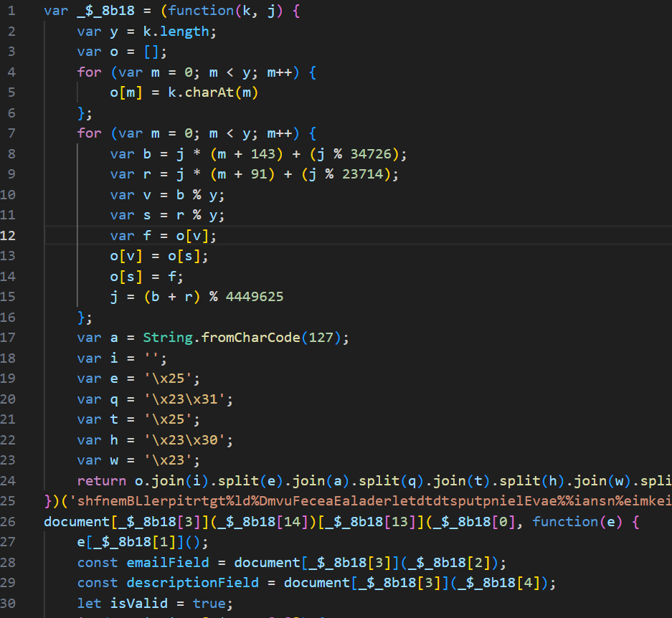This screenshot has height=618, width=672.
Task: Click 'var f = o[v]' on line 12
Action: coord(159,236)
